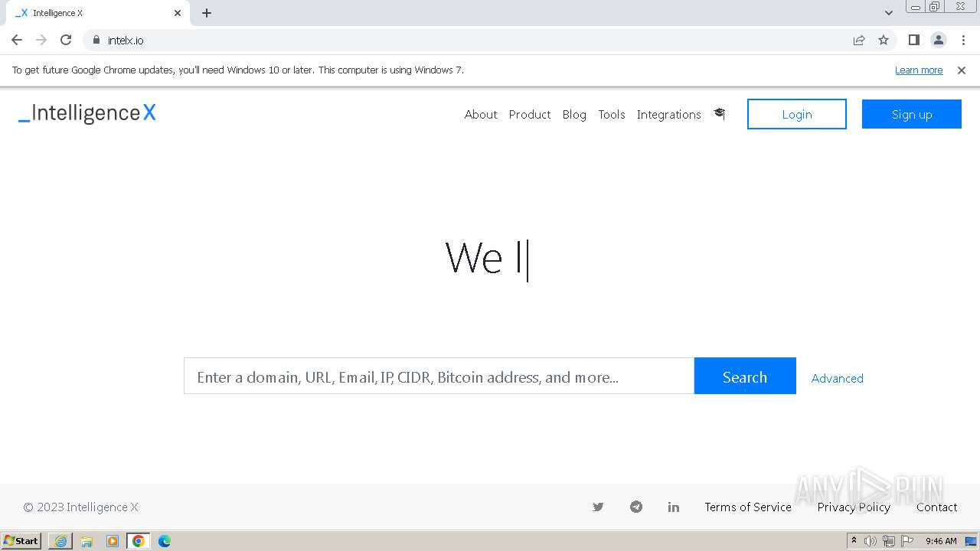The image size is (980, 551).
Task: Open the Learn more link
Action: 919,70
